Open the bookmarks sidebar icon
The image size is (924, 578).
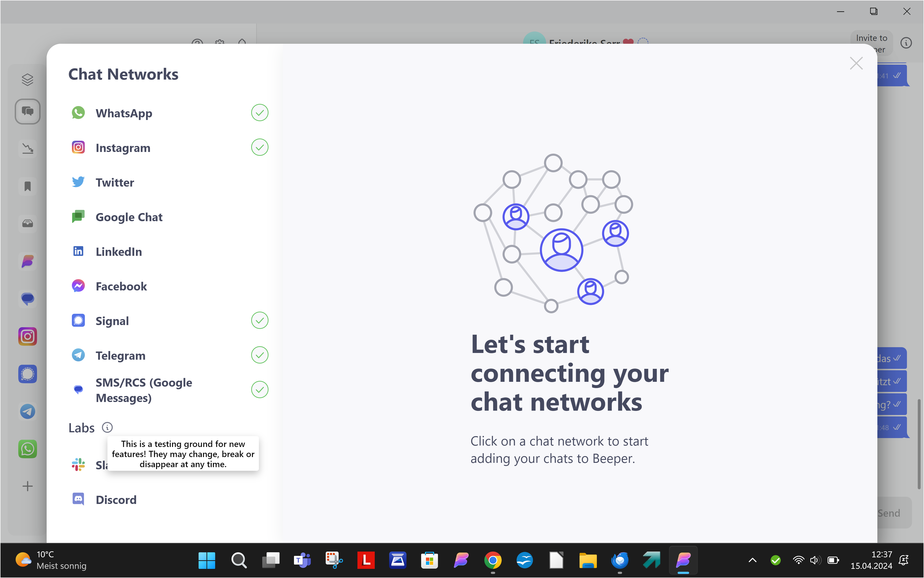coord(27,186)
